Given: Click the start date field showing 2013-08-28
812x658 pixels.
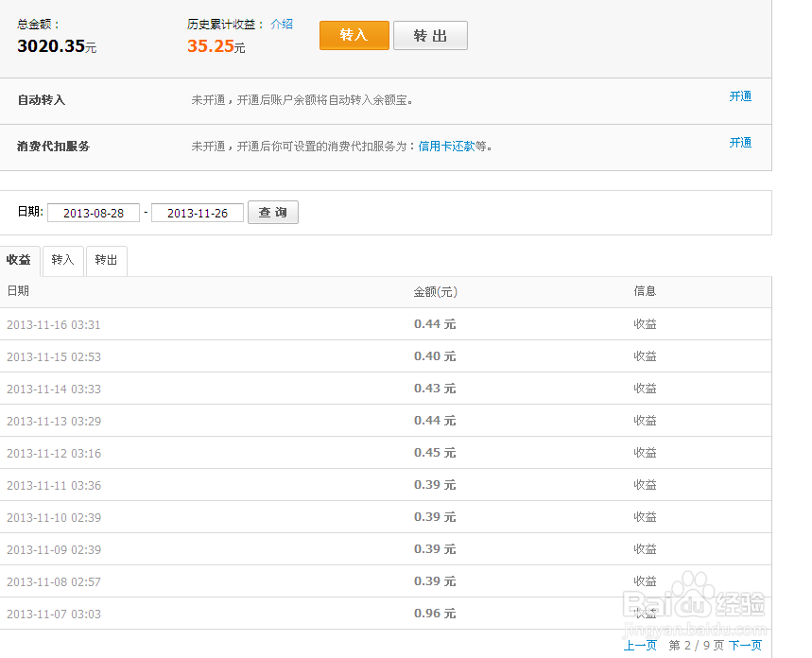Looking at the screenshot, I should click(x=93, y=213).
